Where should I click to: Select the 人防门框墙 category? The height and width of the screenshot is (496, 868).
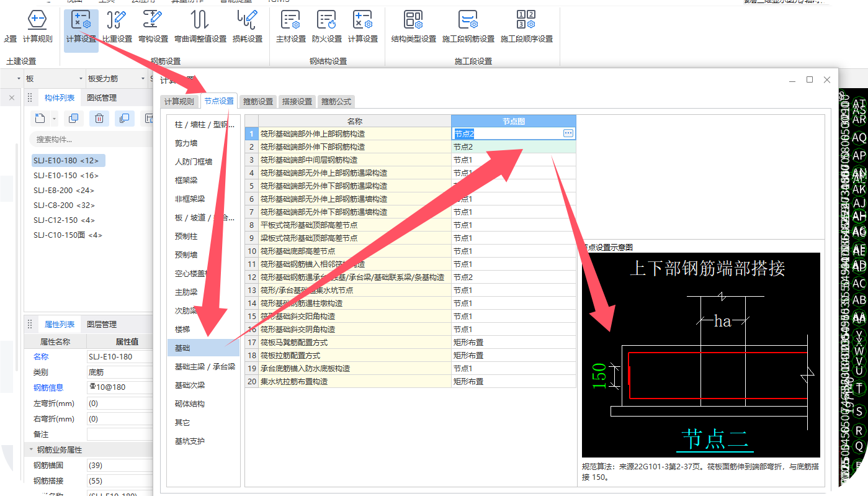tap(203, 162)
